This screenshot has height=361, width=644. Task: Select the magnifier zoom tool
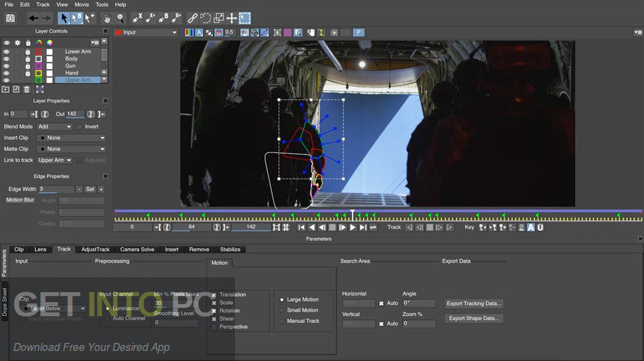click(120, 18)
